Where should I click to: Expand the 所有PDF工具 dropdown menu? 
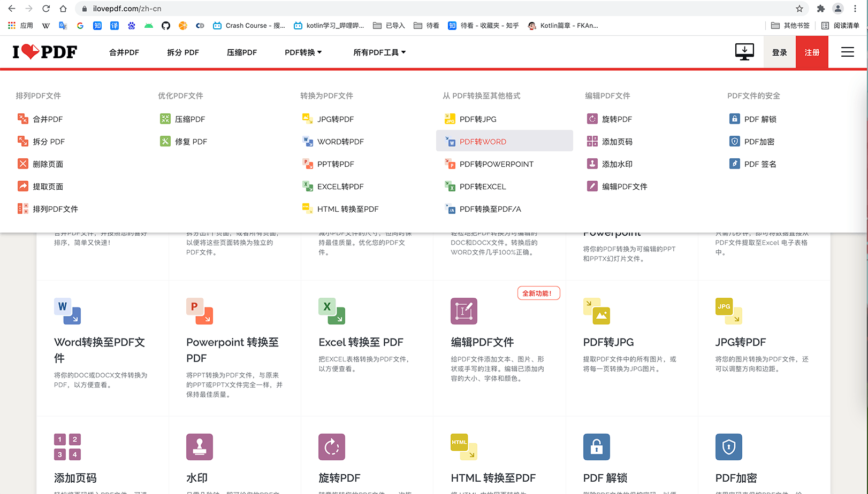click(379, 52)
